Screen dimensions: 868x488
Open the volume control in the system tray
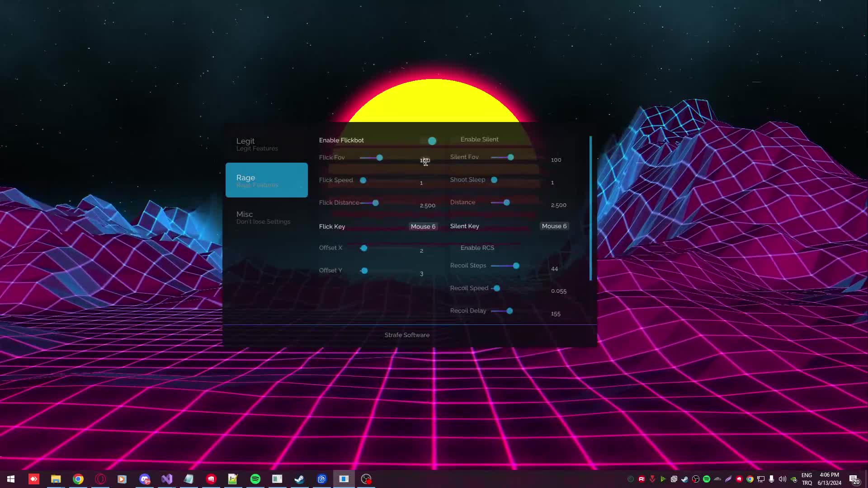point(782,479)
